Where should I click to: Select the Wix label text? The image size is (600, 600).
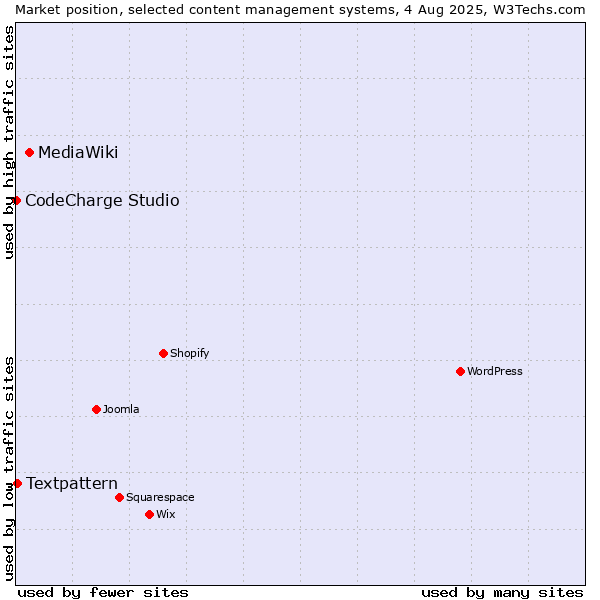166,514
